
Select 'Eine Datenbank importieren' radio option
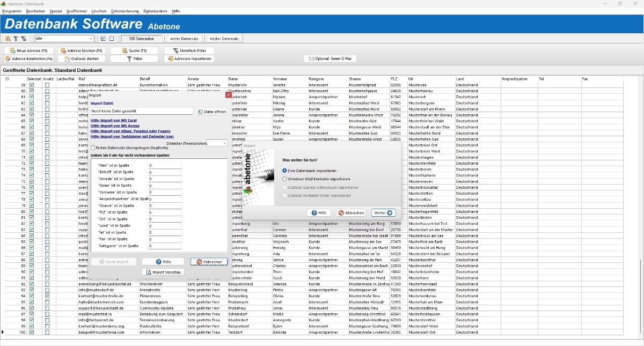[309, 171]
